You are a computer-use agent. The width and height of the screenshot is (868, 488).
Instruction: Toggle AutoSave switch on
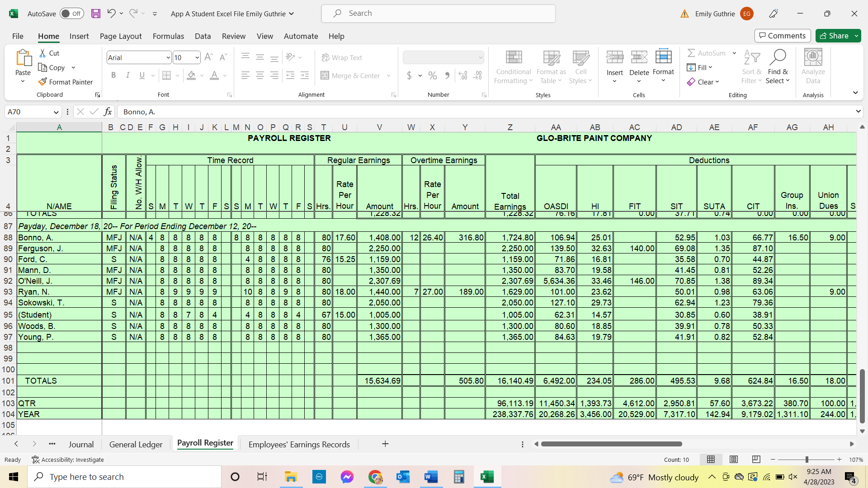click(71, 14)
